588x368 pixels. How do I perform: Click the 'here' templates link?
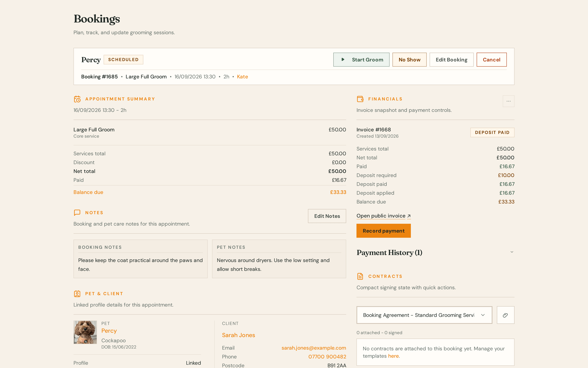[x=393, y=356]
